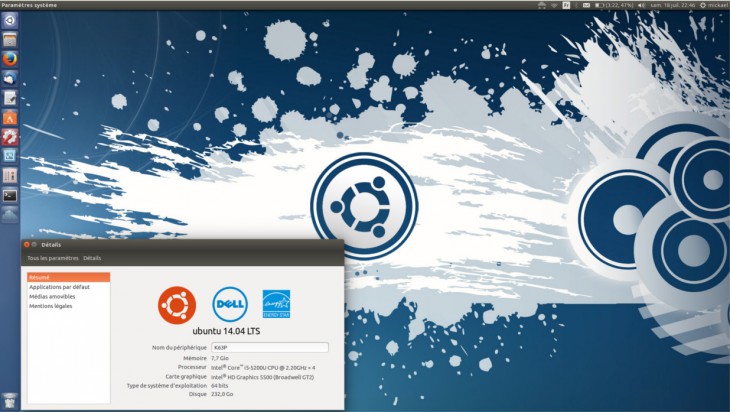Viewport: 730px width, 412px height.
Task: Launch Thunderbird mail from the launcher
Action: click(10, 79)
